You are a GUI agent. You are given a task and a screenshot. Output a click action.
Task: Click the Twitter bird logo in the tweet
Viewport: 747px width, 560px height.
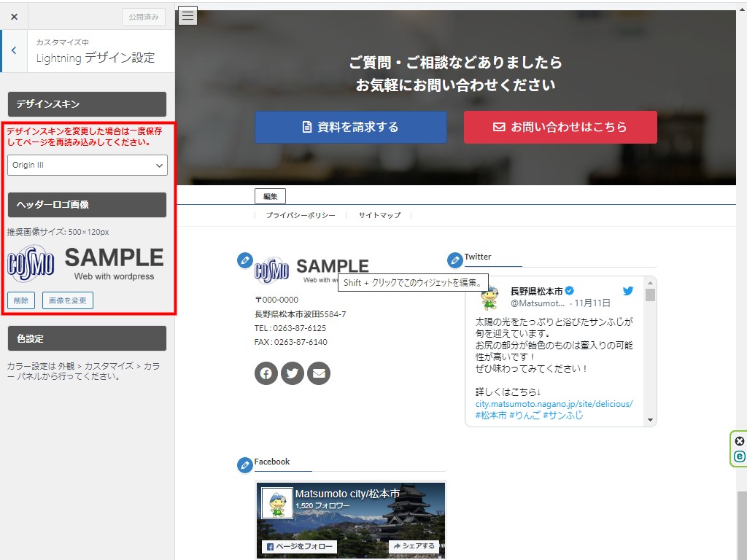(x=627, y=291)
